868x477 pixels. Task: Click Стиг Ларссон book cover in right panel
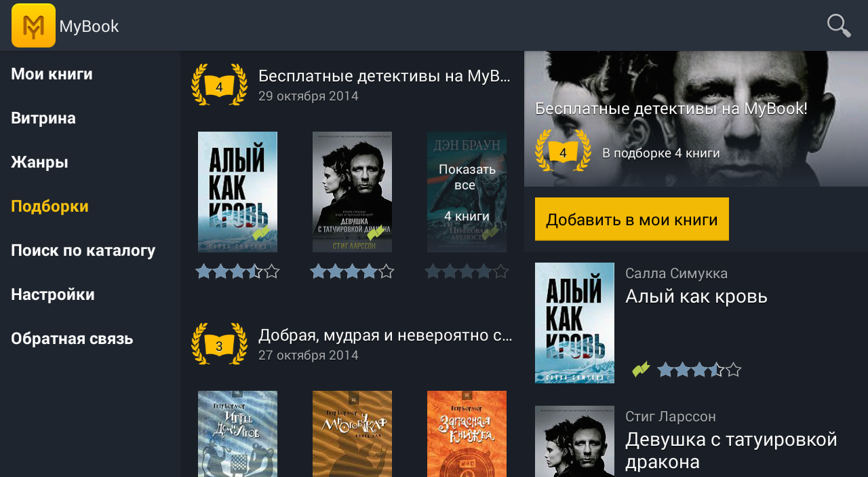pos(574,441)
